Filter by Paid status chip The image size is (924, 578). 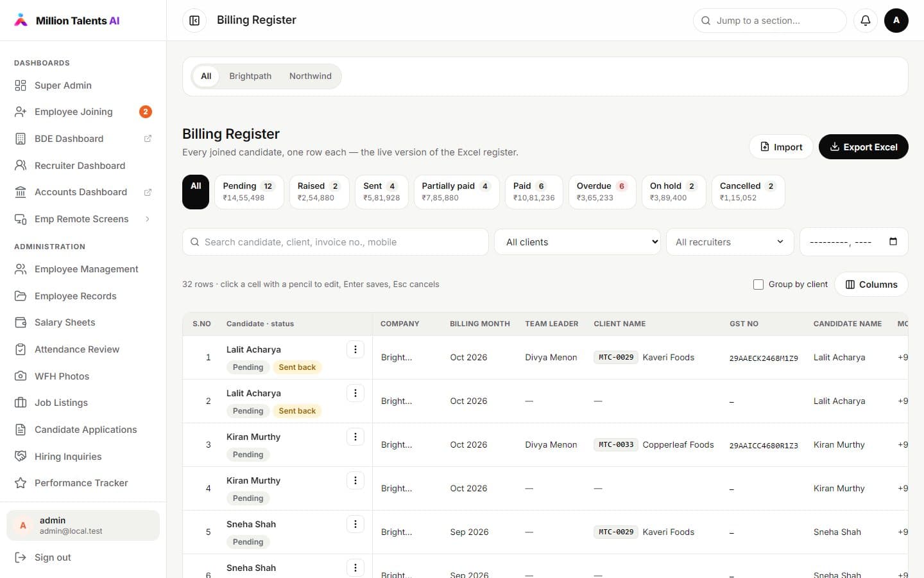coord(534,192)
